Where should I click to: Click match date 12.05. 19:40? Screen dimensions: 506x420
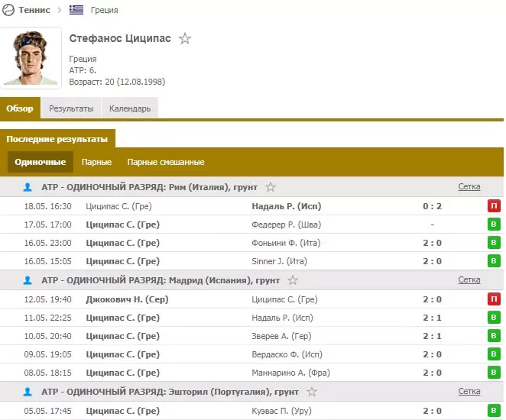[x=47, y=299]
